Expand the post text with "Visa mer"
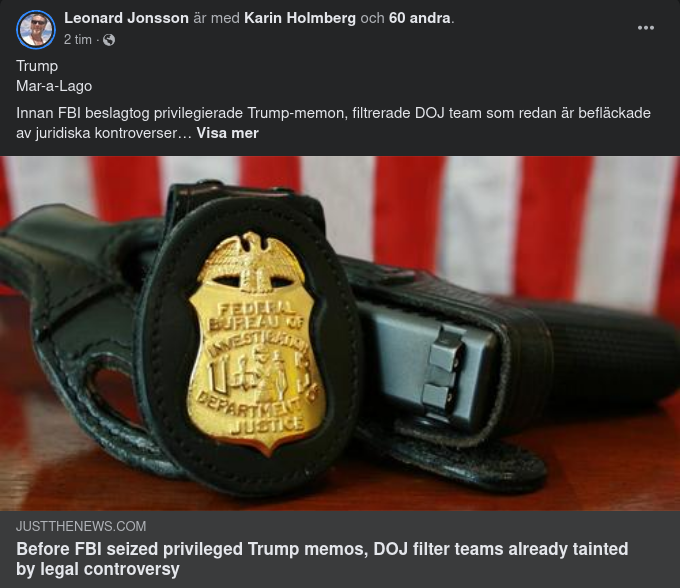The width and height of the screenshot is (680, 588). 227,133
